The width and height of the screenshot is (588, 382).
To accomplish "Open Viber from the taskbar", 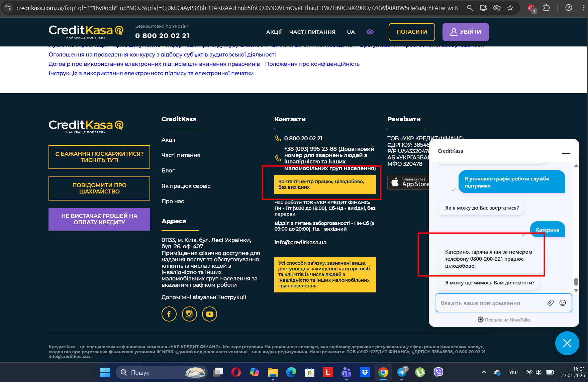I will pyautogui.click(x=438, y=372).
